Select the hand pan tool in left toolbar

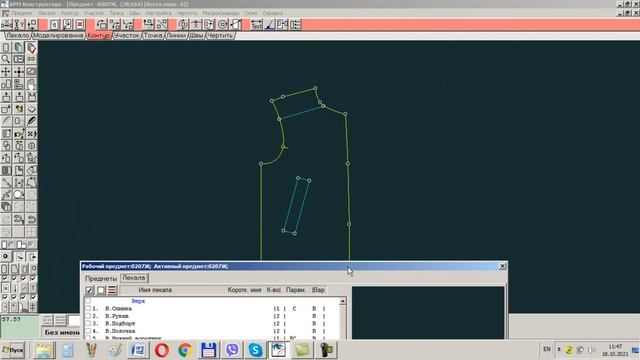[x=31, y=85]
